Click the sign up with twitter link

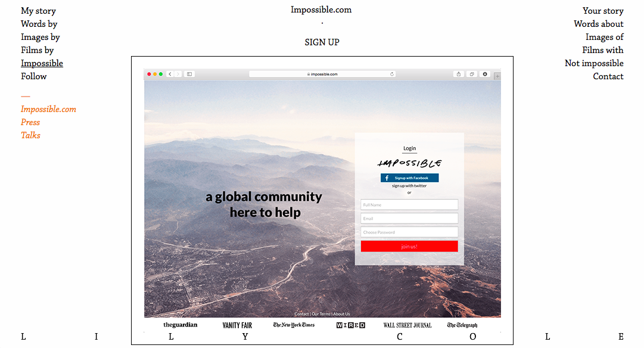coord(409,186)
